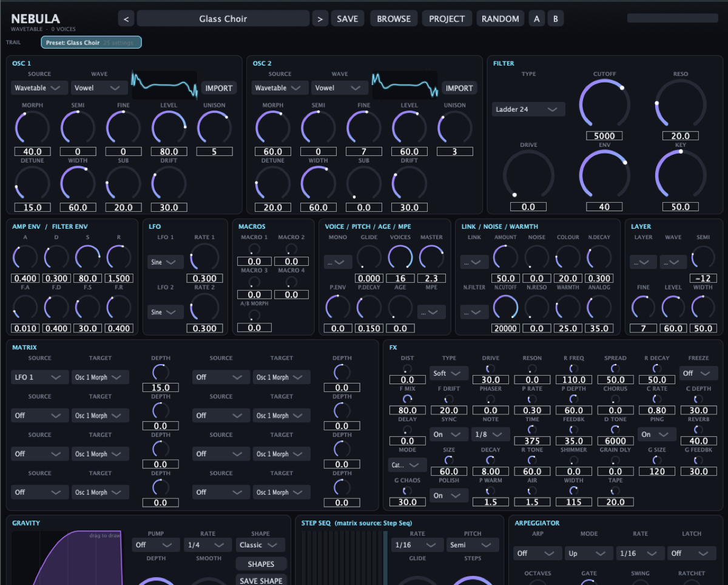Open the MPE dropdown
The image size is (728, 585).
(431, 312)
